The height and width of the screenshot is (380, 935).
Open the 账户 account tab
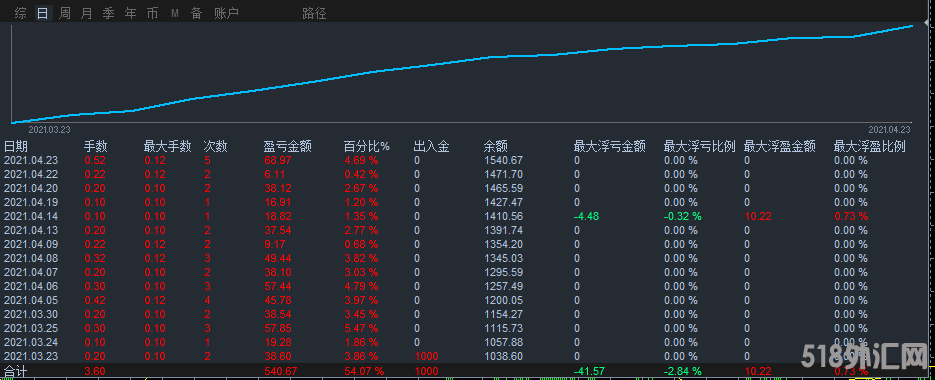click(x=226, y=13)
